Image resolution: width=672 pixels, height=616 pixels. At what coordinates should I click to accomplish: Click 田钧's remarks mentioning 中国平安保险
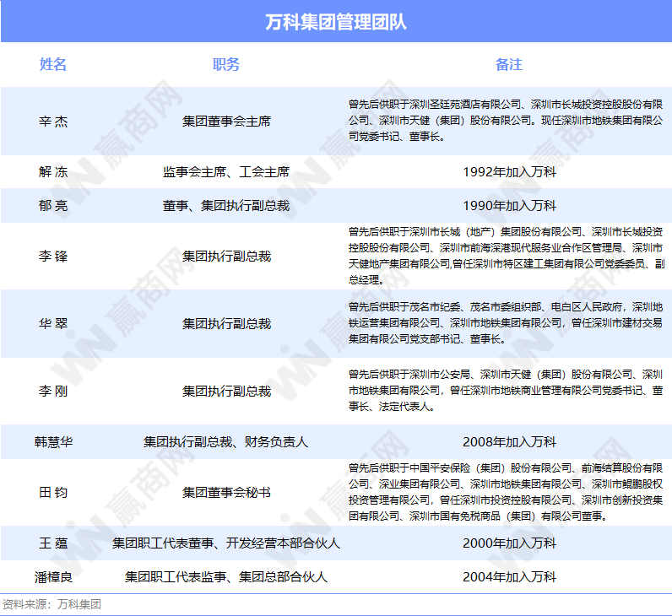506,492
